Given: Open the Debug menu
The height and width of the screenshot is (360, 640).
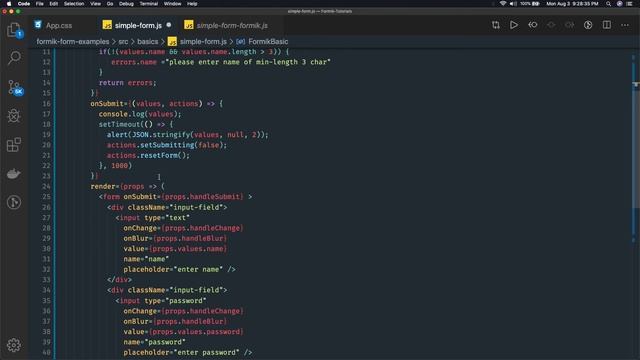Looking at the screenshot, I should click(126, 4).
